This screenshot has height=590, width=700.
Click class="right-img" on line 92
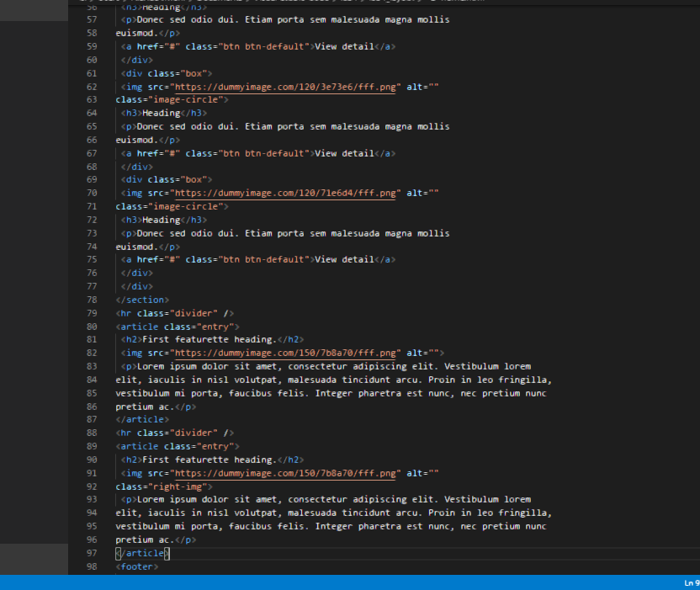[164, 486]
